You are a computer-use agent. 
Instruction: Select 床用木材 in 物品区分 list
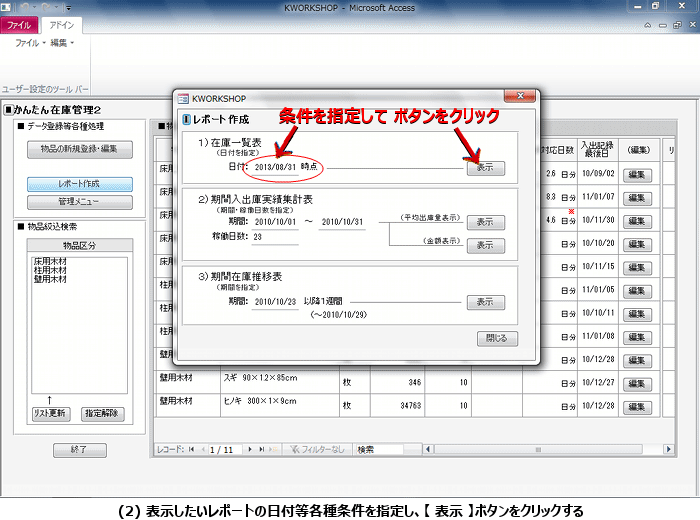(x=50, y=261)
